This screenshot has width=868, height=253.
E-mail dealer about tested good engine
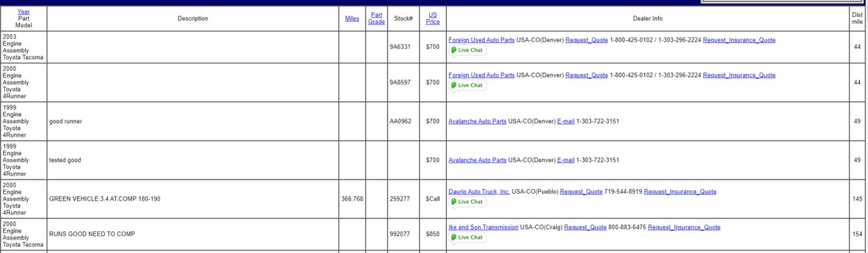pyautogui.click(x=566, y=161)
